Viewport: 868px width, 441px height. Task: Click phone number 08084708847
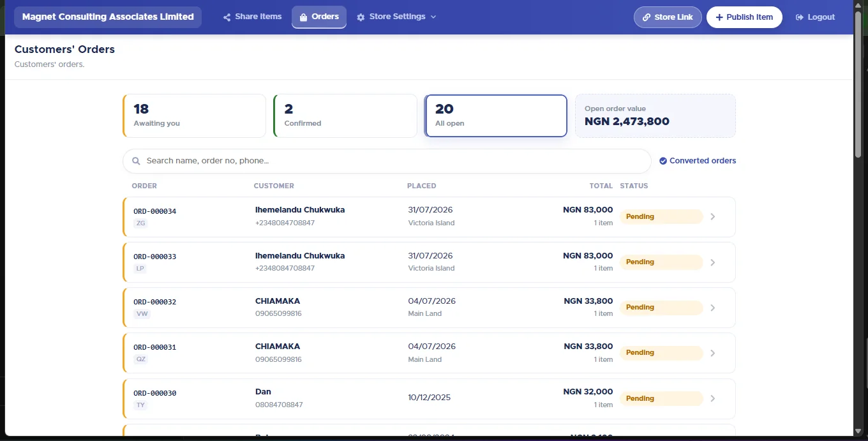[279, 405]
